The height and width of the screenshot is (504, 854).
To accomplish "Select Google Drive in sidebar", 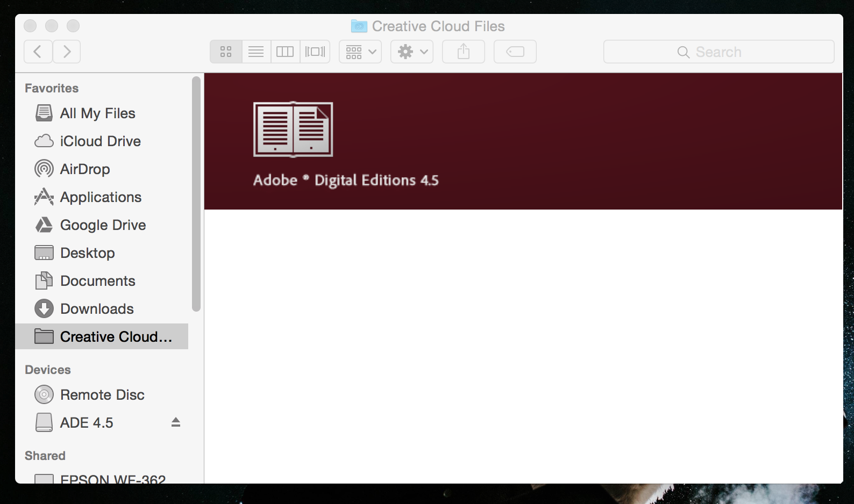I will click(102, 225).
